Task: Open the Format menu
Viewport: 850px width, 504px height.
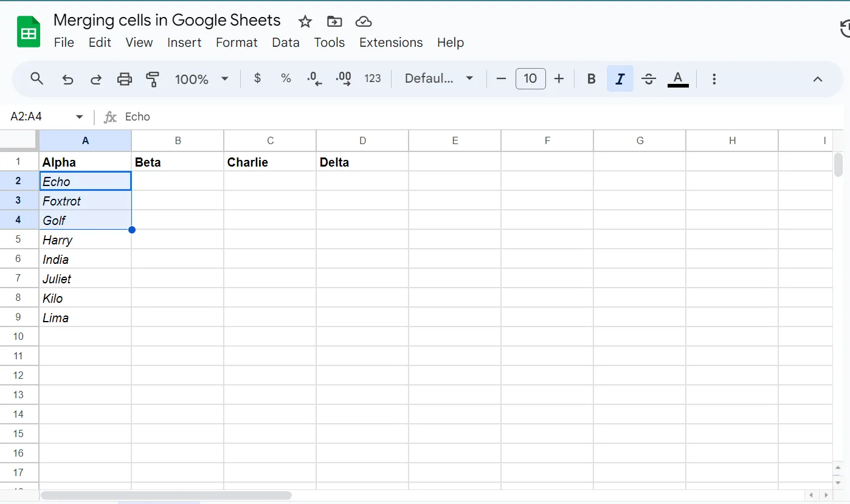Action: [237, 43]
